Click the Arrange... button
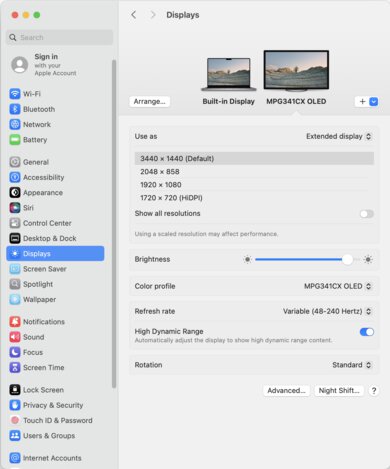Screen dimensions: 390x469 click(149, 101)
